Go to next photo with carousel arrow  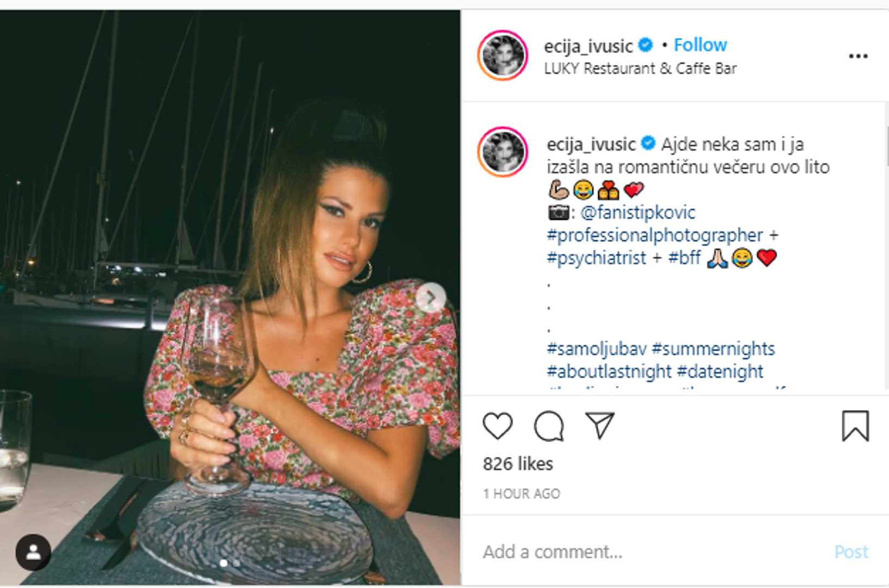[431, 297]
